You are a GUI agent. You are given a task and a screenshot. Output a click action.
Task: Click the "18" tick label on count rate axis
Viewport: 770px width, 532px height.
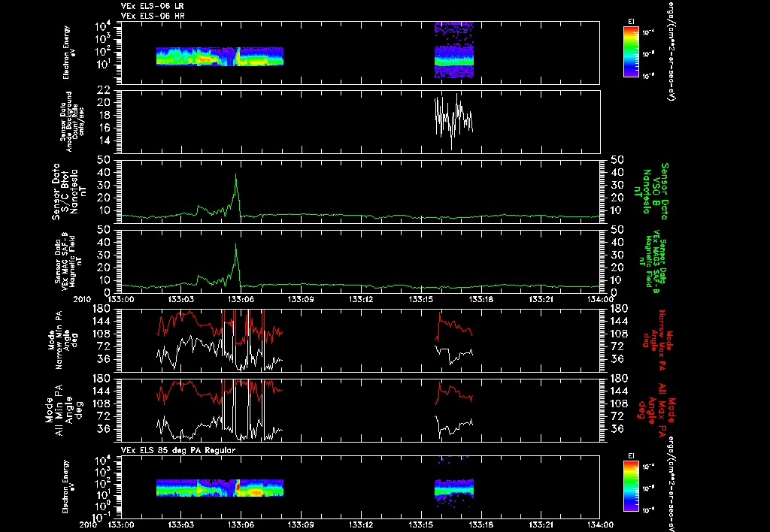tap(103, 115)
